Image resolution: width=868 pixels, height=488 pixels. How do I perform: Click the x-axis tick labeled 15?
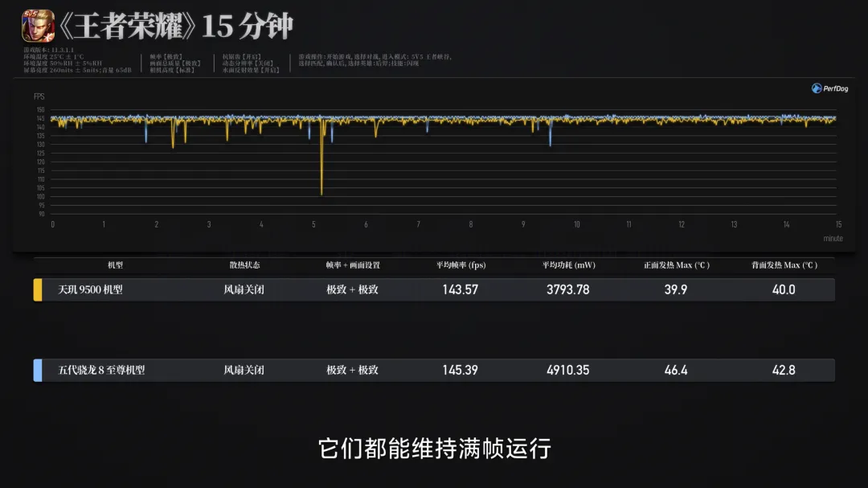pos(838,224)
